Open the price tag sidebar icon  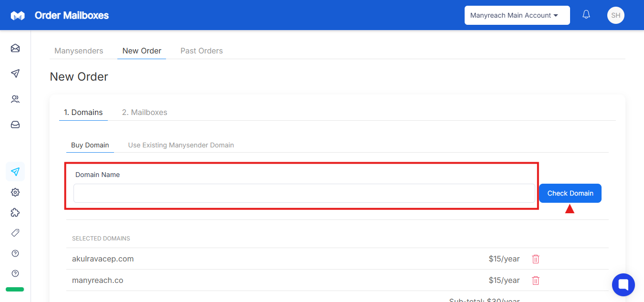pyautogui.click(x=15, y=233)
